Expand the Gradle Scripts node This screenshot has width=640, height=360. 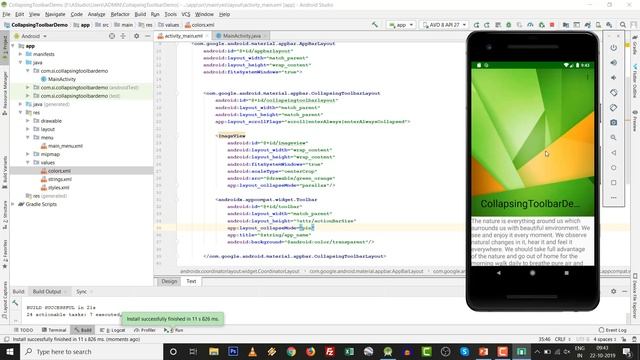click(13, 204)
